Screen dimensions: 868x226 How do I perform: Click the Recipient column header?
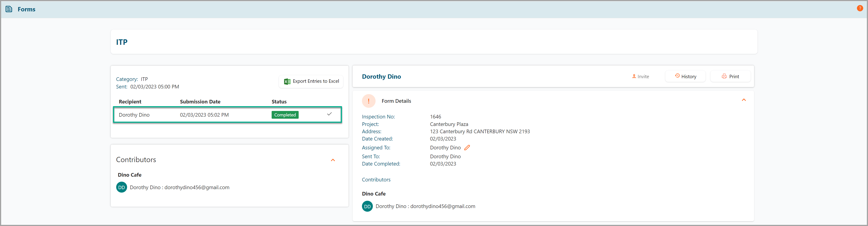pyautogui.click(x=130, y=102)
